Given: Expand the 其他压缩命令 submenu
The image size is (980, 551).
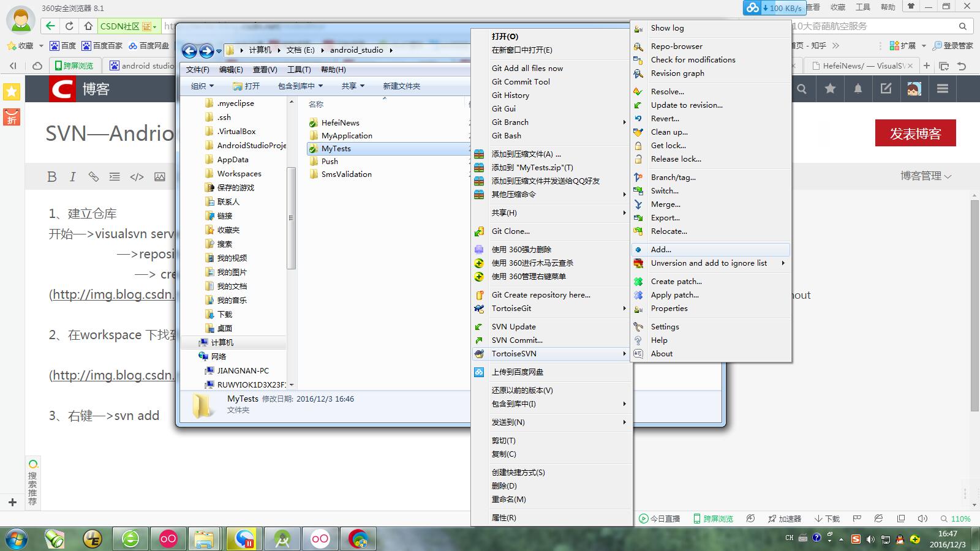Looking at the screenshot, I should 624,195.
